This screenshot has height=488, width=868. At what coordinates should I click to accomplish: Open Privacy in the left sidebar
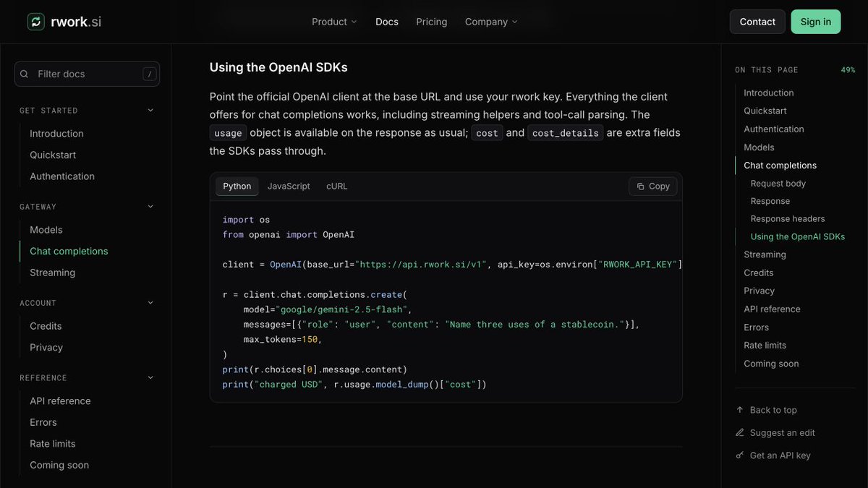[46, 347]
